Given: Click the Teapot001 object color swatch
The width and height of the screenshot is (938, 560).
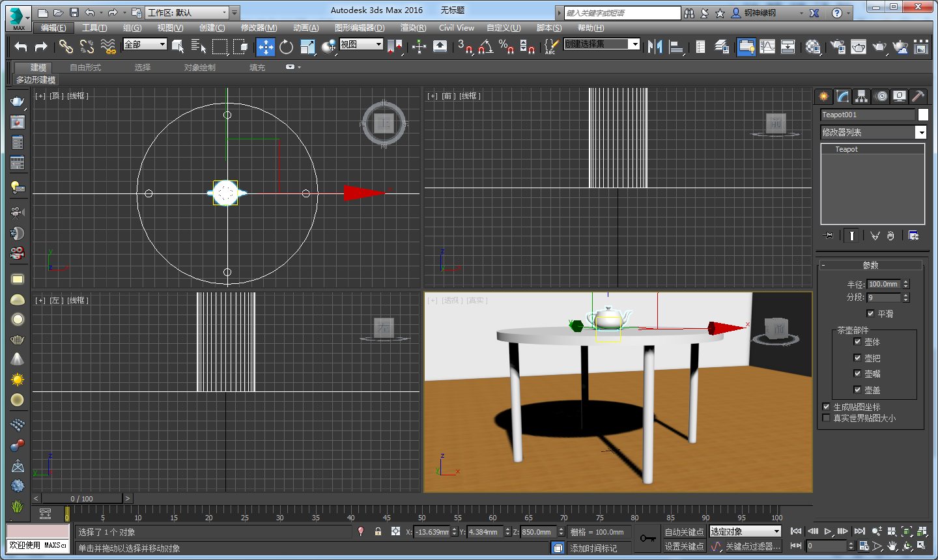Looking at the screenshot, I should (923, 115).
